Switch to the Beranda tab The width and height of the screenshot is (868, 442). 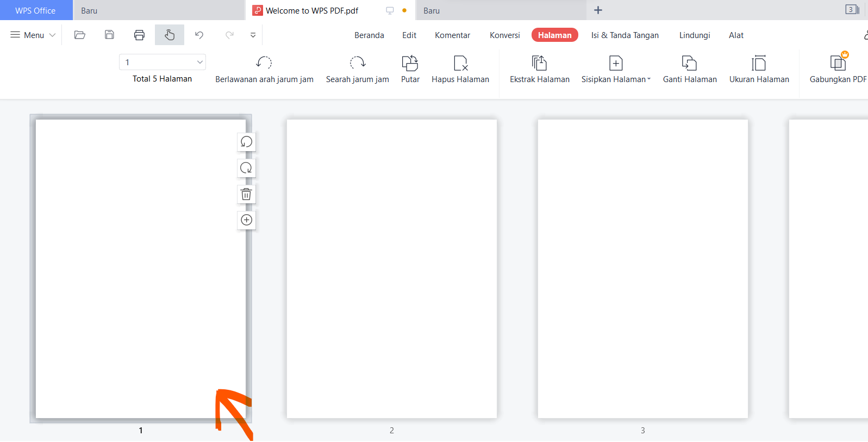click(369, 35)
